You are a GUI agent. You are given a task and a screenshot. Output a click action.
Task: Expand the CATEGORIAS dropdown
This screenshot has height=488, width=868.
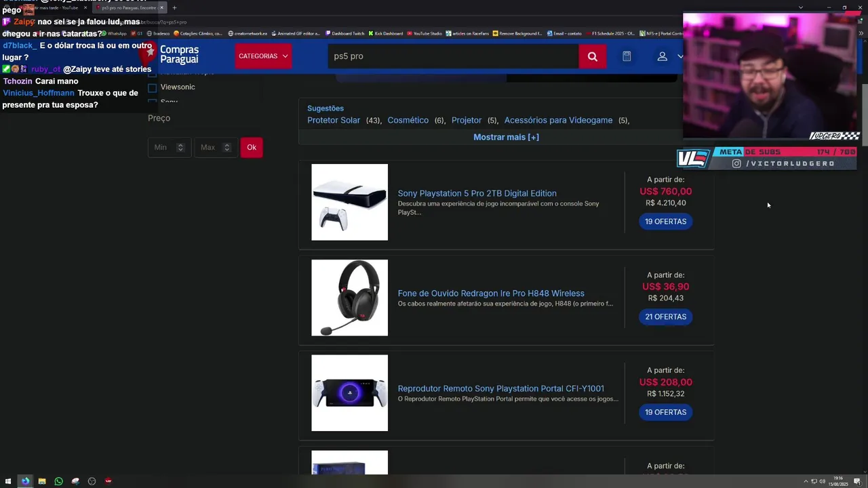click(263, 56)
